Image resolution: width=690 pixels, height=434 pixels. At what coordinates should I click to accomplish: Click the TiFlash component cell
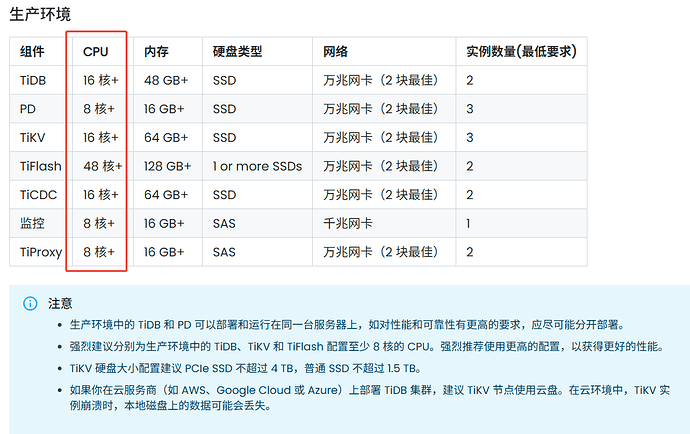pos(40,166)
